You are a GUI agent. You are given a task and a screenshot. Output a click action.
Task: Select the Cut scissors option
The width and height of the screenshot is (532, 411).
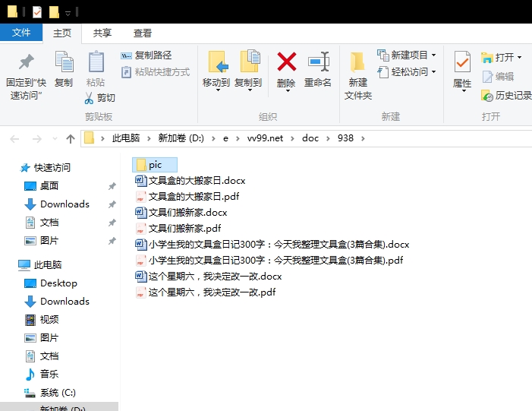click(99, 98)
